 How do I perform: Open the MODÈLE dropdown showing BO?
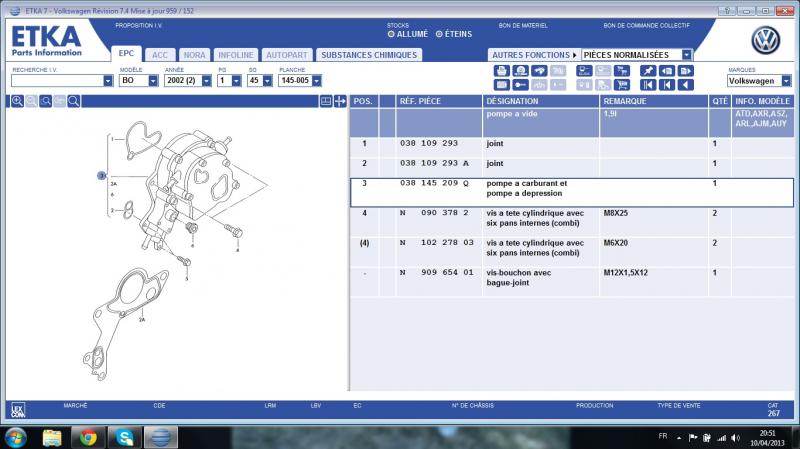tap(153, 81)
